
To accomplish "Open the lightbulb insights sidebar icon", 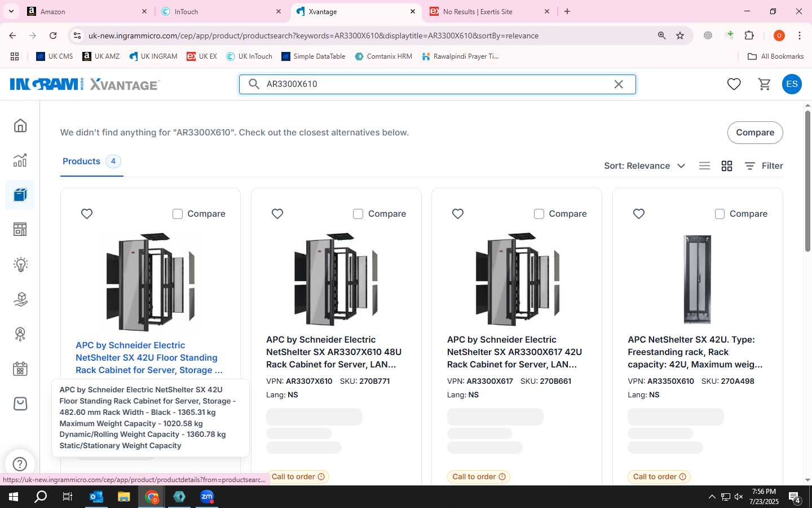I will pyautogui.click(x=20, y=264).
